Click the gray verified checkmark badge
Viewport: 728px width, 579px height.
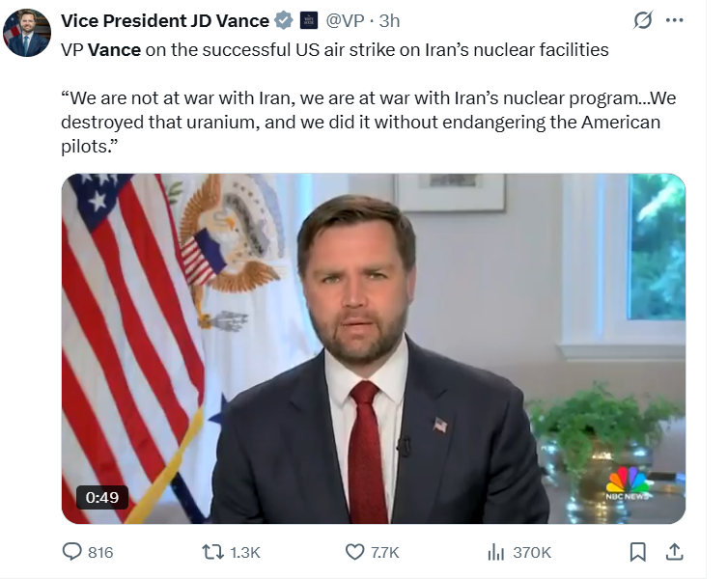pos(283,20)
